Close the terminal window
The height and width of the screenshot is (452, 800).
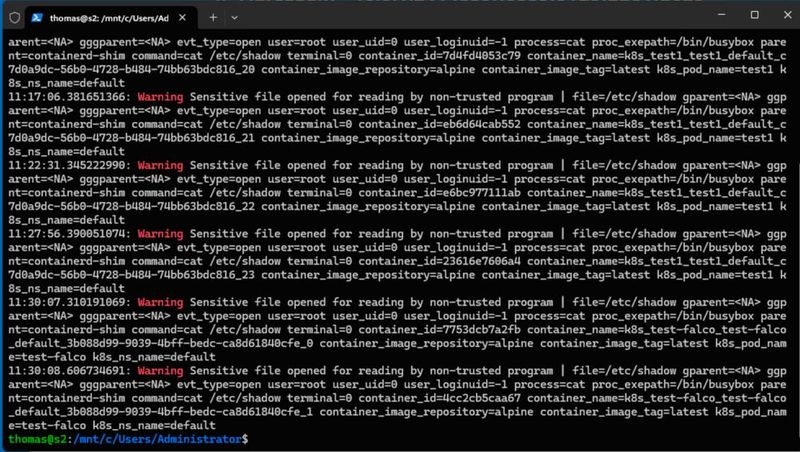[787, 15]
